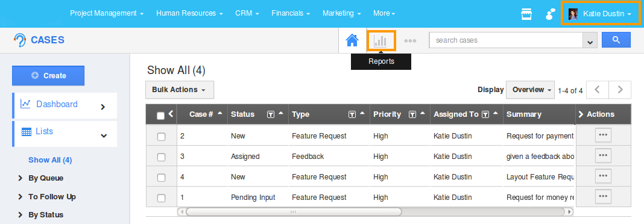
Task: Sort by Type column arrow
Action: pos(362,113)
